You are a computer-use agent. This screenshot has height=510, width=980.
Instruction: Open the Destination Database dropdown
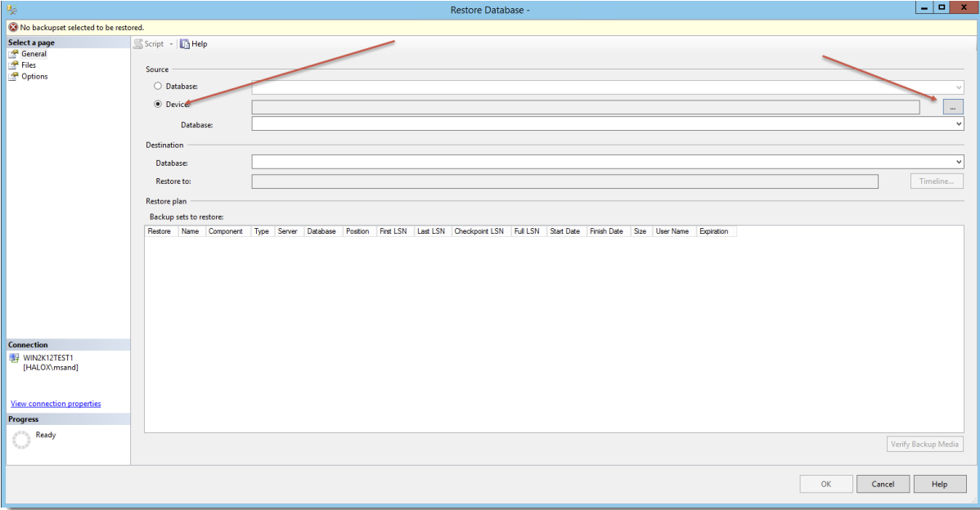[x=958, y=163]
